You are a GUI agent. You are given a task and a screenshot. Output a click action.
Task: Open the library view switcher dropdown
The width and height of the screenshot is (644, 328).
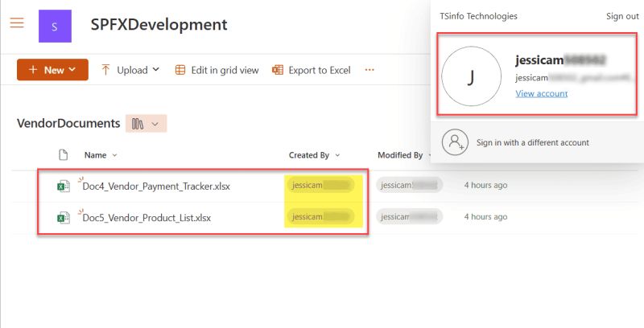pyautogui.click(x=147, y=124)
